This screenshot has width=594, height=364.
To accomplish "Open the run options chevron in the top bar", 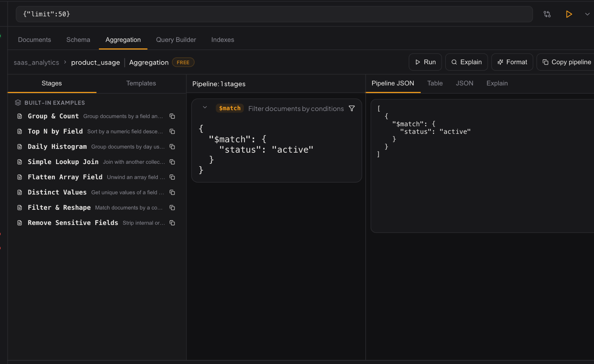I will click(587, 14).
